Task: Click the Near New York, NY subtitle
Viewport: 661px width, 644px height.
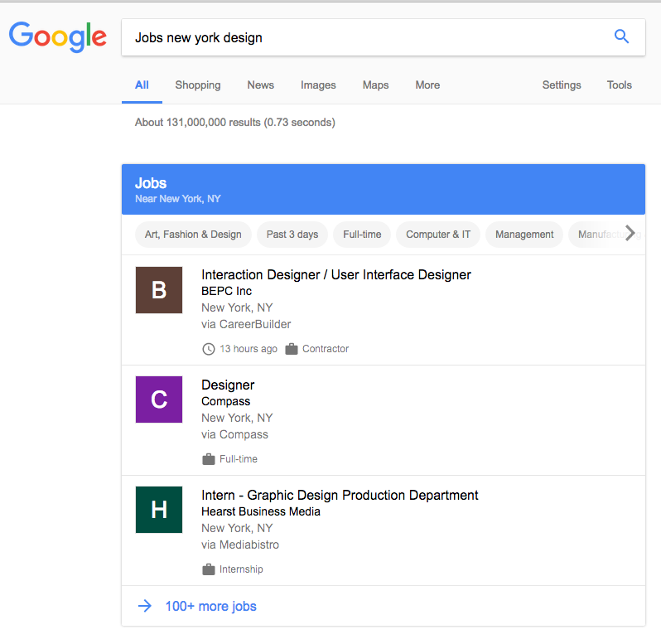Action: pyautogui.click(x=178, y=199)
